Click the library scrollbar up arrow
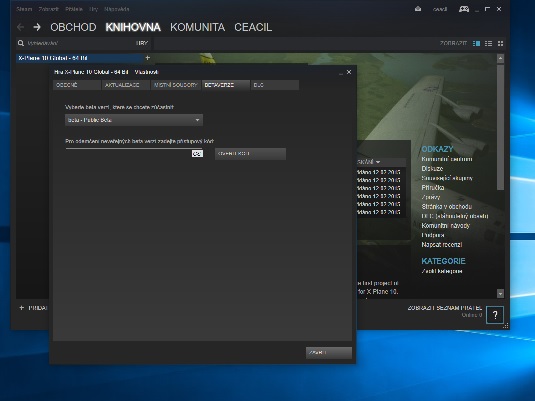 500,58
